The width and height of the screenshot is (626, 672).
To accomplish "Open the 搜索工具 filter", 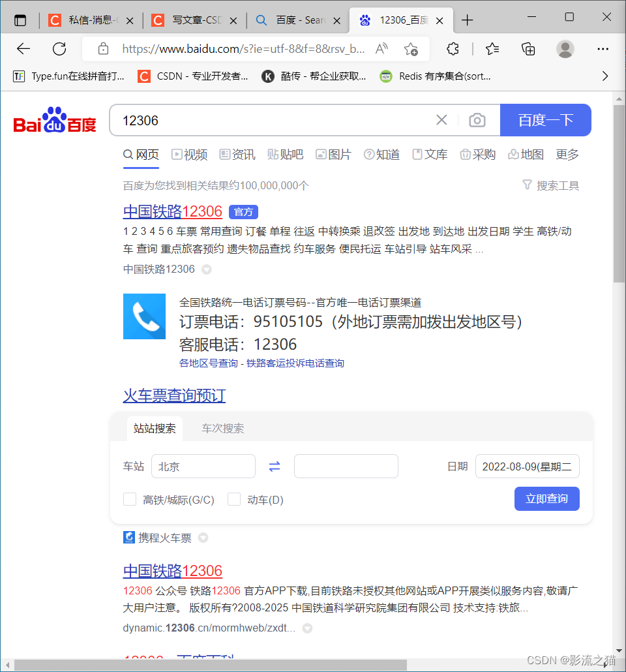I will point(551,185).
